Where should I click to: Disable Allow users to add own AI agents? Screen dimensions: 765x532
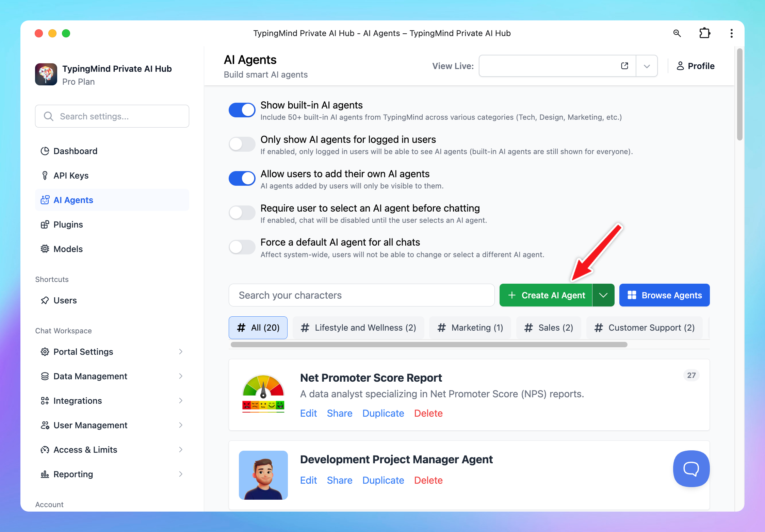[x=242, y=179]
